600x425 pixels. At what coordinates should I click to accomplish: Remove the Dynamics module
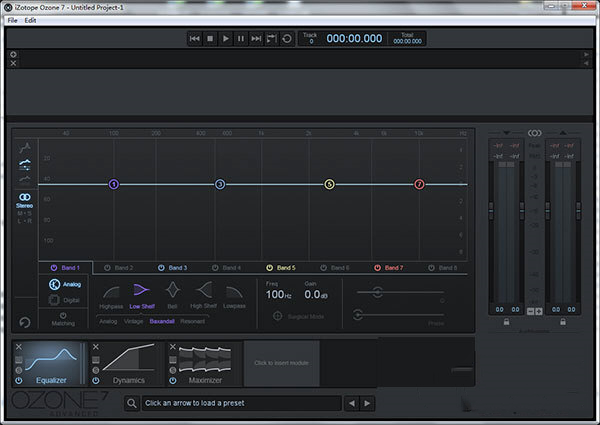point(96,347)
